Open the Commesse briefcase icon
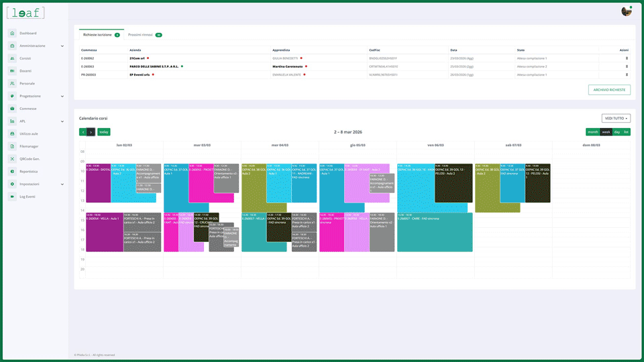644x362 pixels. (x=12, y=109)
